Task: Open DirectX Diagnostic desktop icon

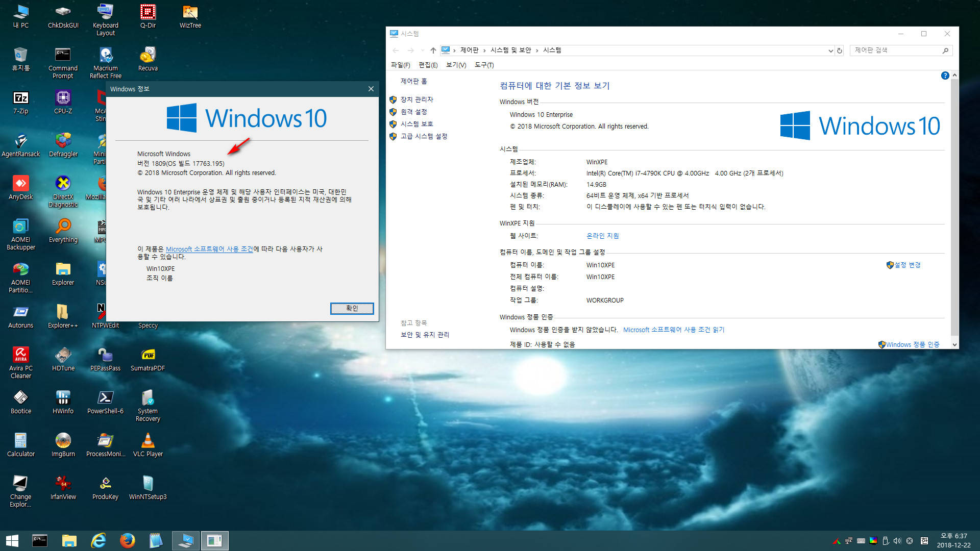Action: (x=63, y=191)
